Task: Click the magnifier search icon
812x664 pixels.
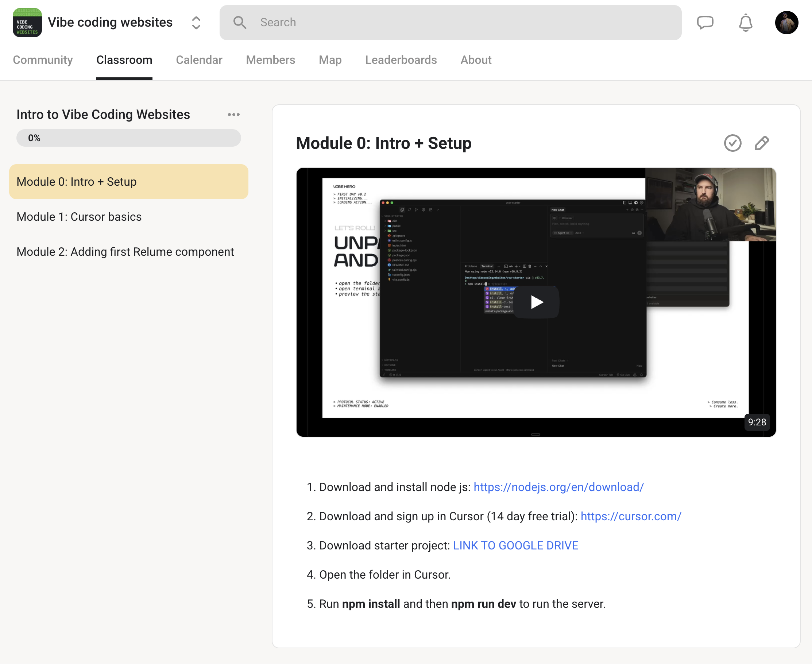Action: (240, 23)
